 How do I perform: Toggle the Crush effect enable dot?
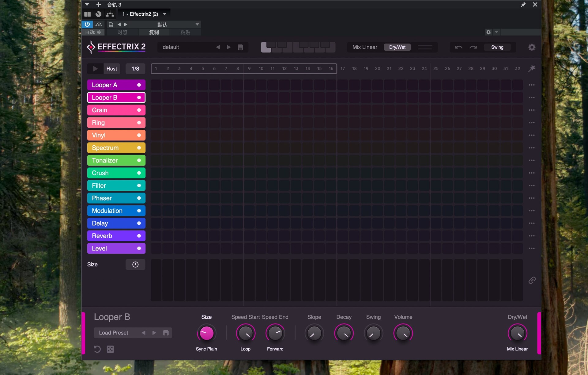click(x=139, y=173)
